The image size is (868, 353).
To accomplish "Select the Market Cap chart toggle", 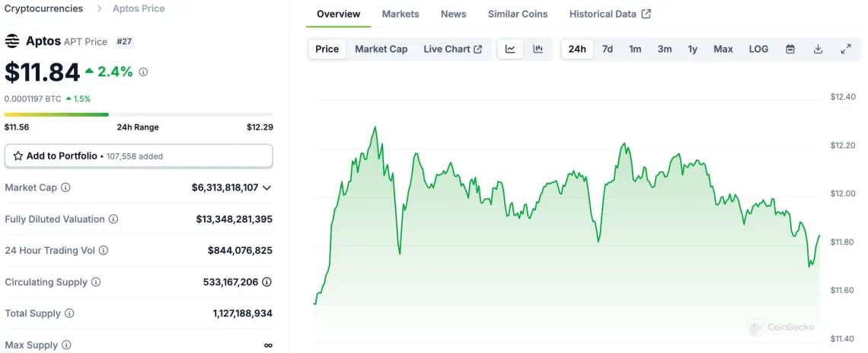I will (381, 49).
